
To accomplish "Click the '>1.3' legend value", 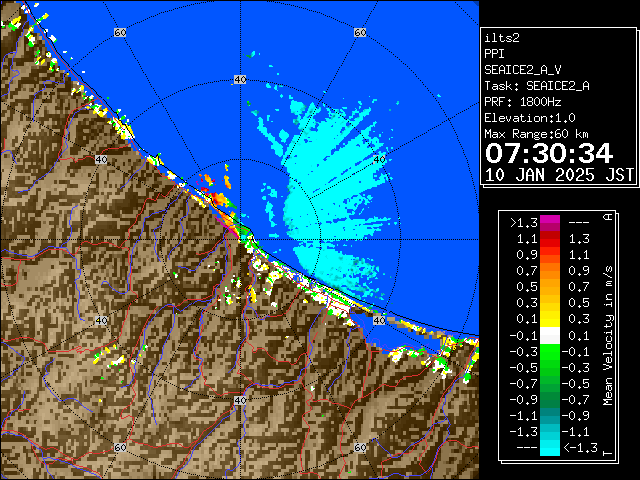I will 524,223.
